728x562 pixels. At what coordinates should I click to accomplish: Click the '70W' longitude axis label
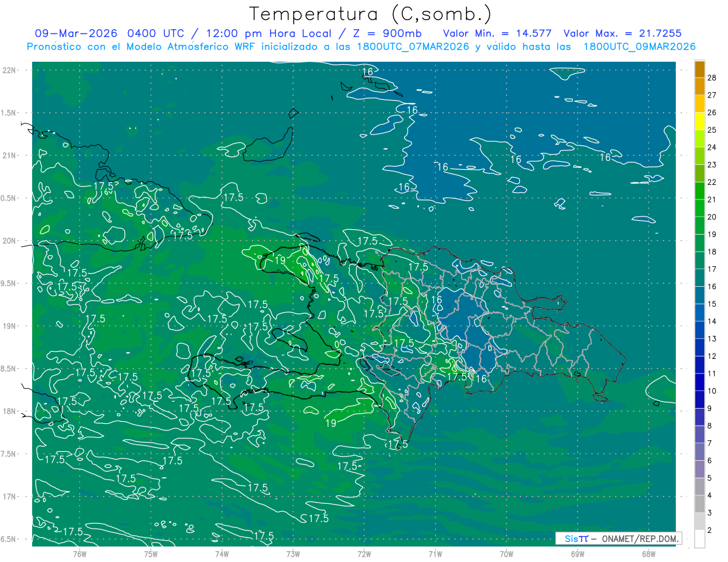(x=507, y=554)
